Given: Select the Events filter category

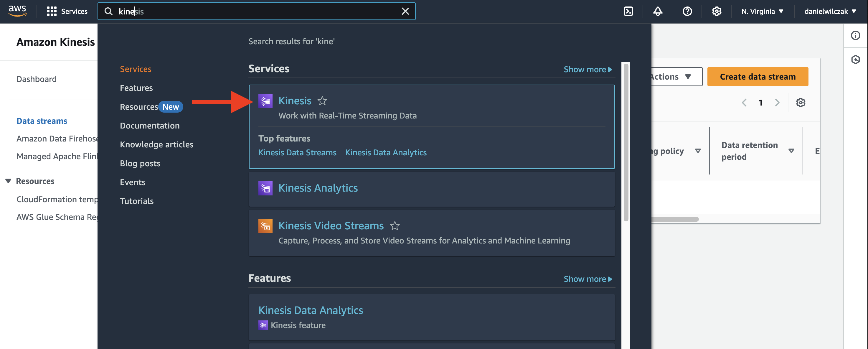Looking at the screenshot, I should (132, 182).
